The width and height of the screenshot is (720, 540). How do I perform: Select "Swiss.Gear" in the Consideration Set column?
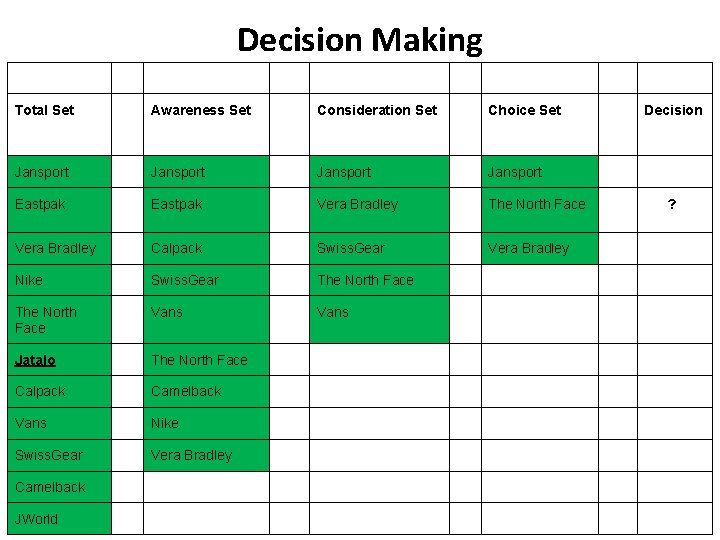[x=351, y=248]
